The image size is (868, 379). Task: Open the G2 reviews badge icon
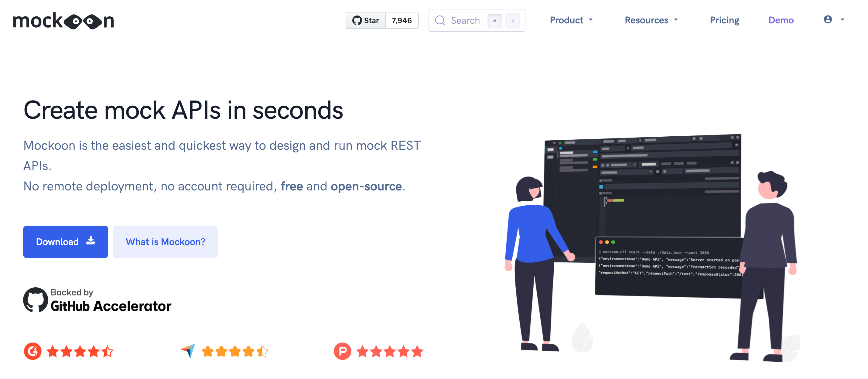click(33, 351)
